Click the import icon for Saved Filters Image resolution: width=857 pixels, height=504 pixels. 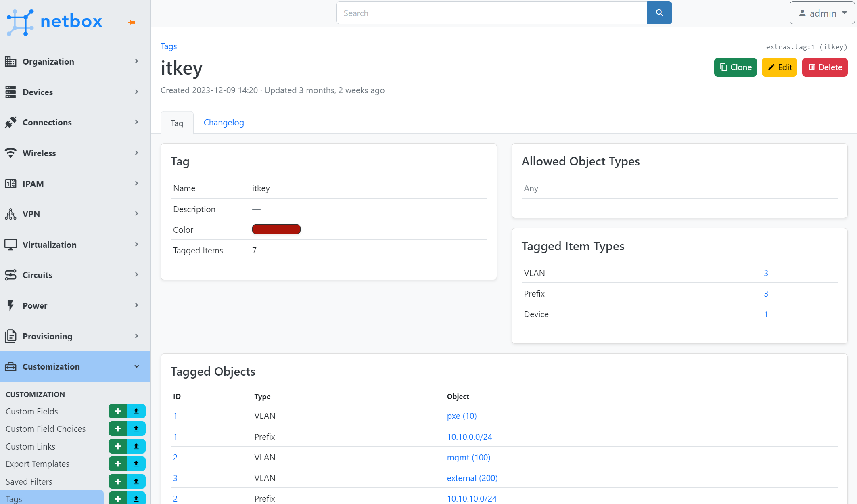pyautogui.click(x=136, y=481)
